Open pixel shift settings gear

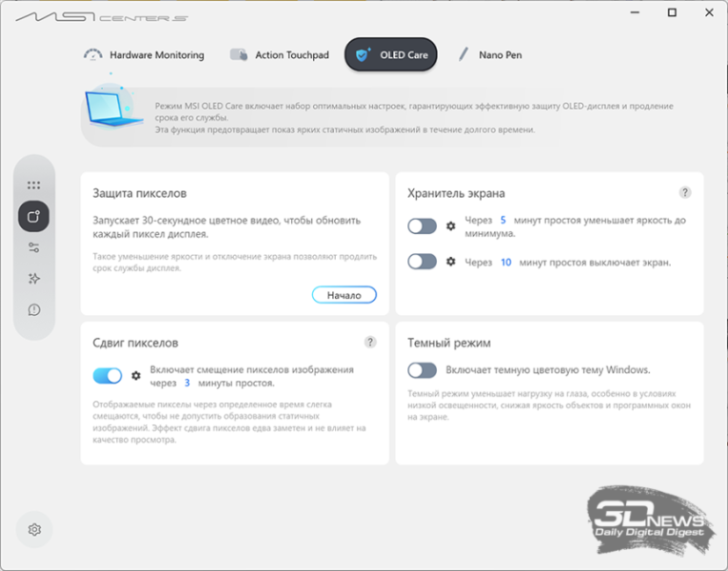[x=135, y=376]
